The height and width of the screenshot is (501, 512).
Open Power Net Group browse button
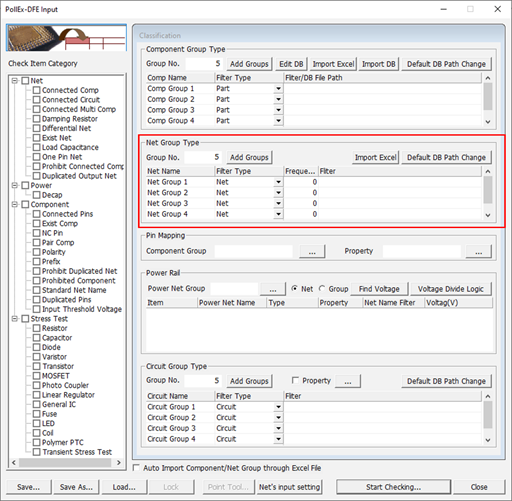[x=273, y=289]
